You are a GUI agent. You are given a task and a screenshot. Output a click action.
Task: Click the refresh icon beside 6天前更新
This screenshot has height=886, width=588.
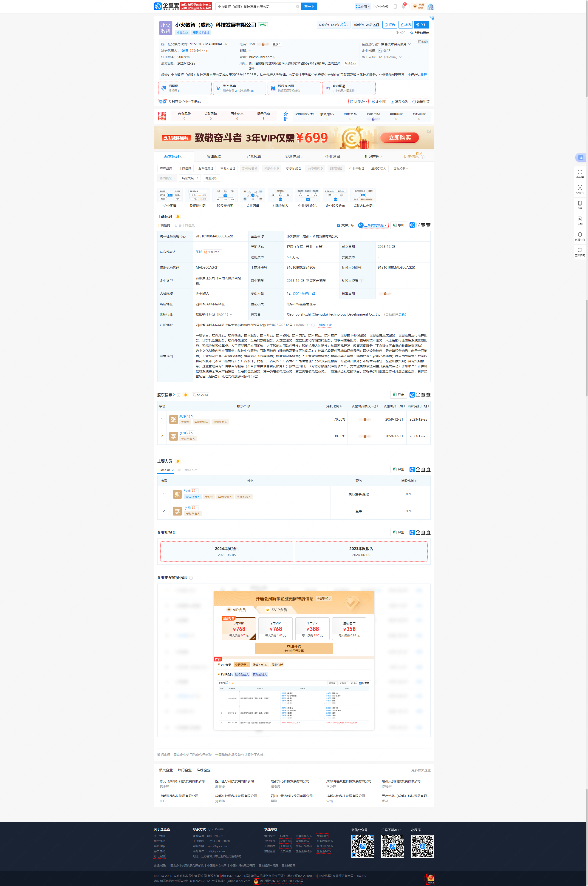[x=411, y=33]
